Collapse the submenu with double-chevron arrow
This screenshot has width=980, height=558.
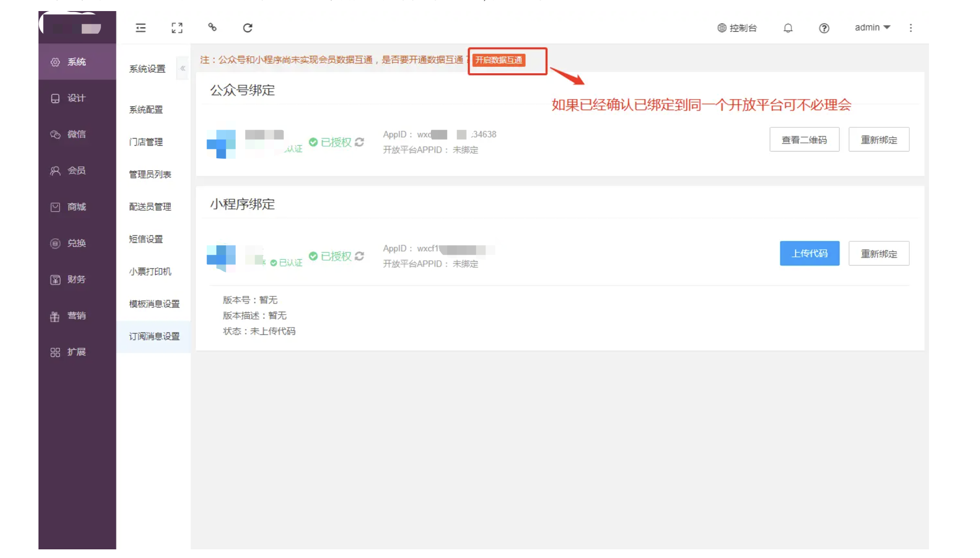point(183,68)
